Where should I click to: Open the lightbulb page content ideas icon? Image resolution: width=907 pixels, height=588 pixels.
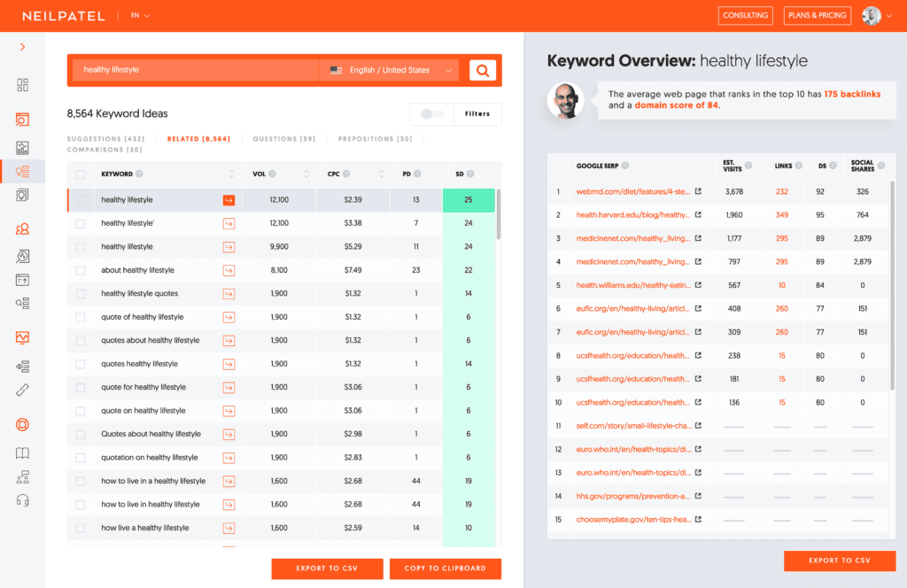tap(22, 195)
